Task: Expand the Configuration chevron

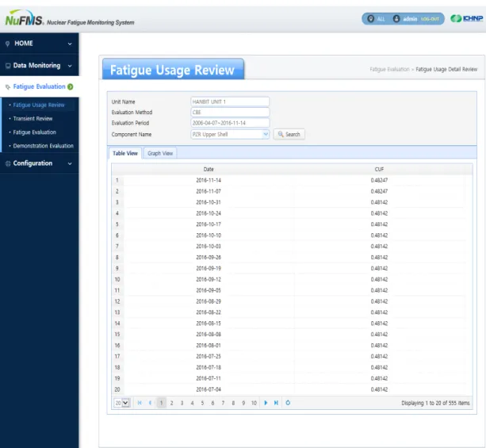Action: 70,163
